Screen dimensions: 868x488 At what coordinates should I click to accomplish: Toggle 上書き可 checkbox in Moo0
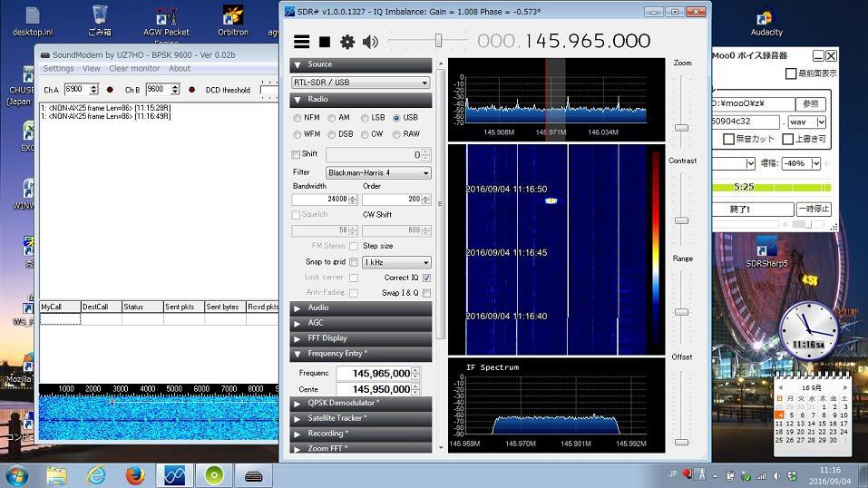pyautogui.click(x=788, y=139)
